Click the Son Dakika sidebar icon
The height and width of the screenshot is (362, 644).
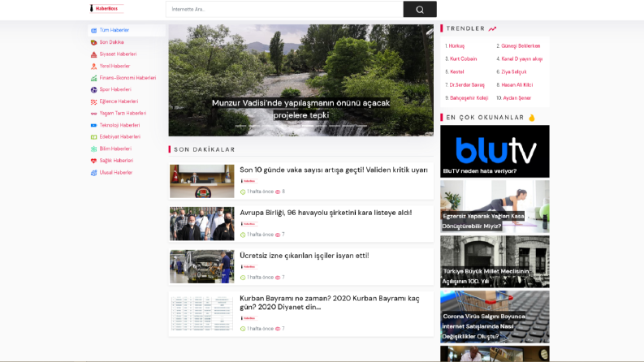point(93,42)
